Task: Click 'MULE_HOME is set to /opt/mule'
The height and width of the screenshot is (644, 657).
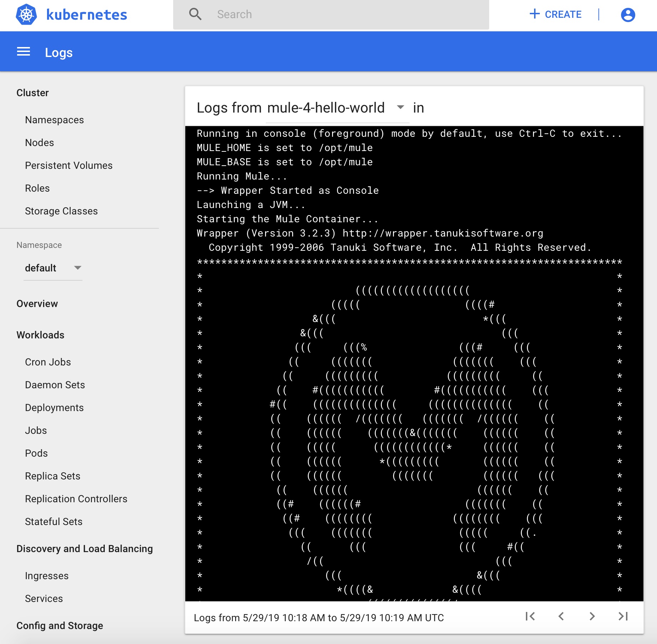Action: click(285, 148)
